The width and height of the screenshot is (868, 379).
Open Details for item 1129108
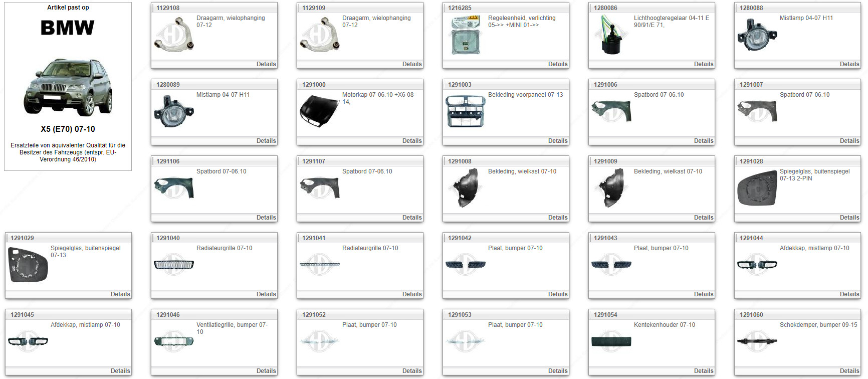(x=266, y=64)
